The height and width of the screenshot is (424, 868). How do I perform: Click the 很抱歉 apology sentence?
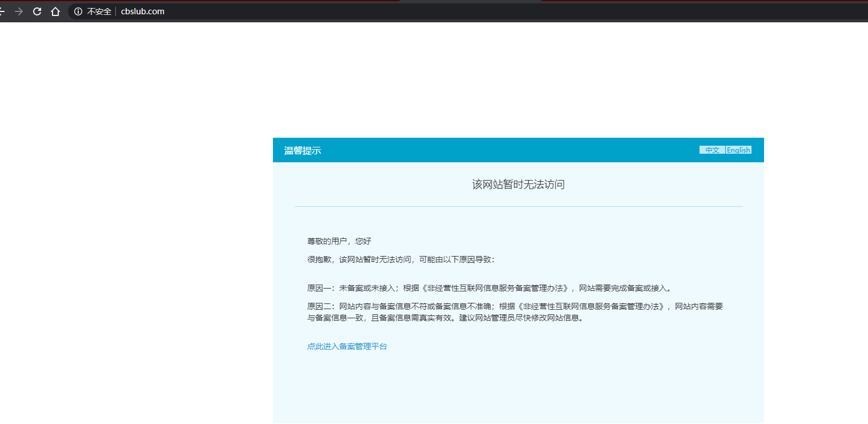[x=401, y=259]
